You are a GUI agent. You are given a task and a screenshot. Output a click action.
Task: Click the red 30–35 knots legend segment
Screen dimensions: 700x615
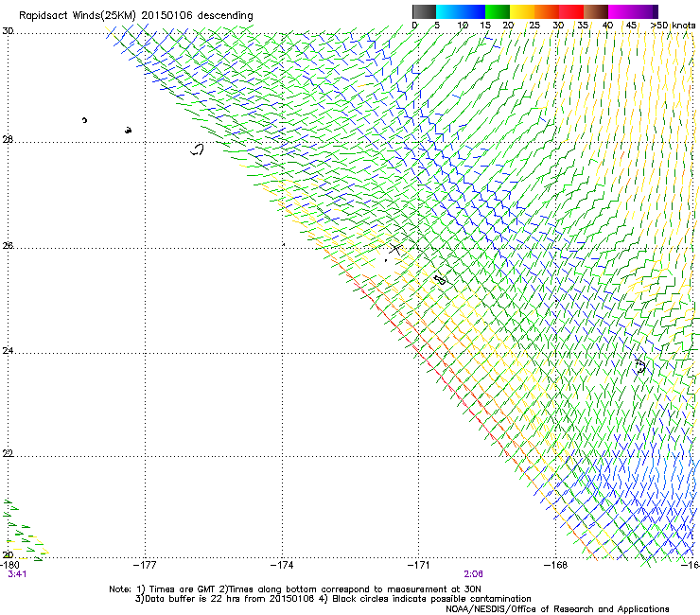coord(571,11)
